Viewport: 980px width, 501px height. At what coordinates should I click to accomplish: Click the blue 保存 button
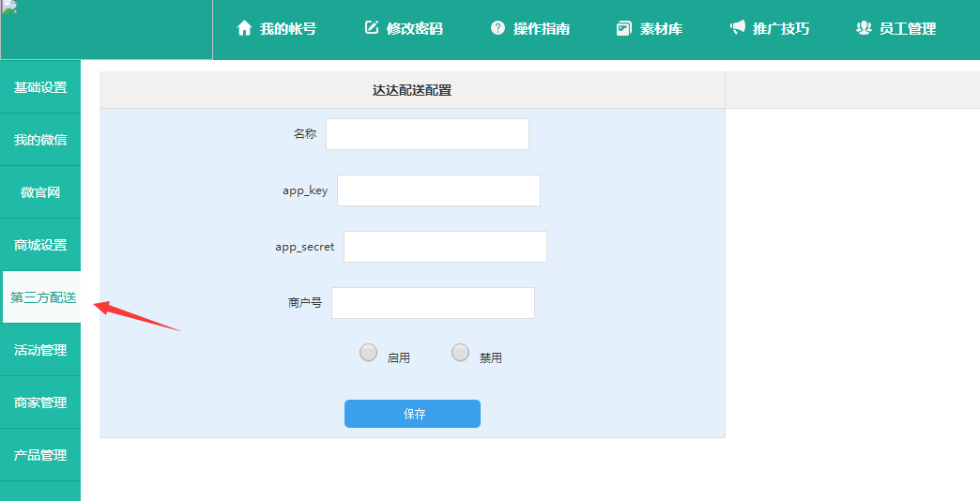(x=412, y=414)
